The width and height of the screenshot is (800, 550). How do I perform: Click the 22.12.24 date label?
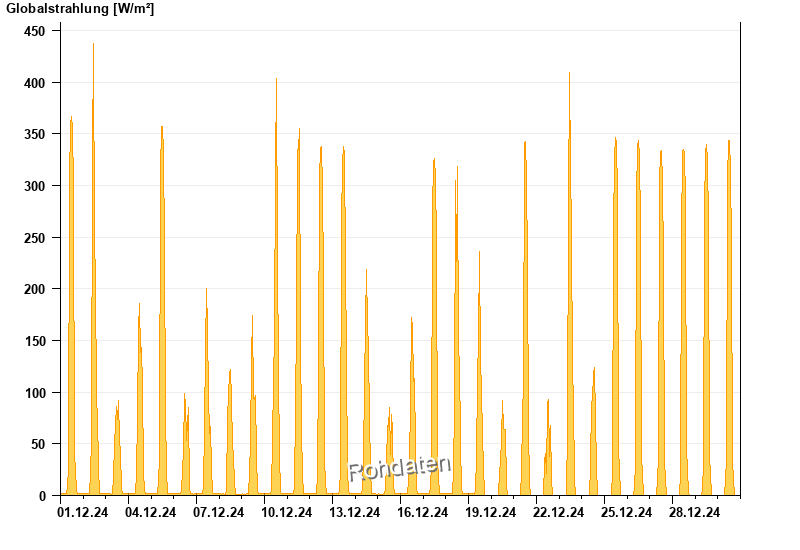(558, 512)
